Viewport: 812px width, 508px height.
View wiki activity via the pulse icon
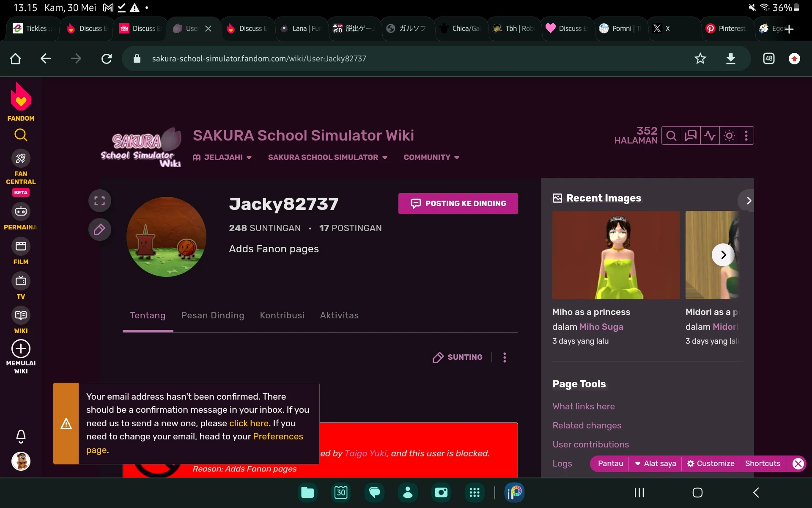click(710, 135)
